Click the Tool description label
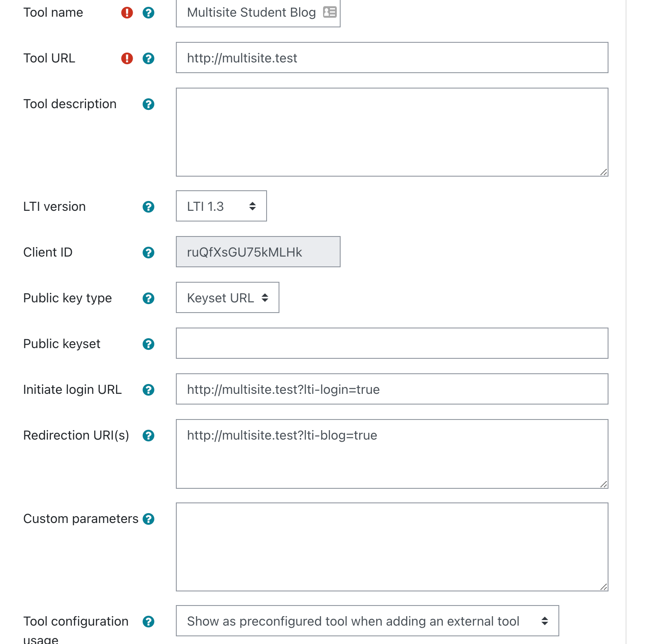 point(70,104)
